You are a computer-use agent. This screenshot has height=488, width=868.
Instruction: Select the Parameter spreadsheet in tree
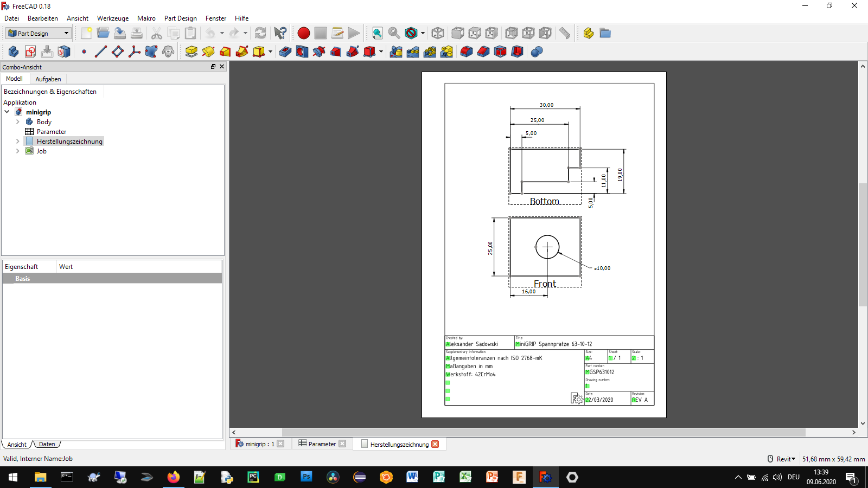pos(51,132)
